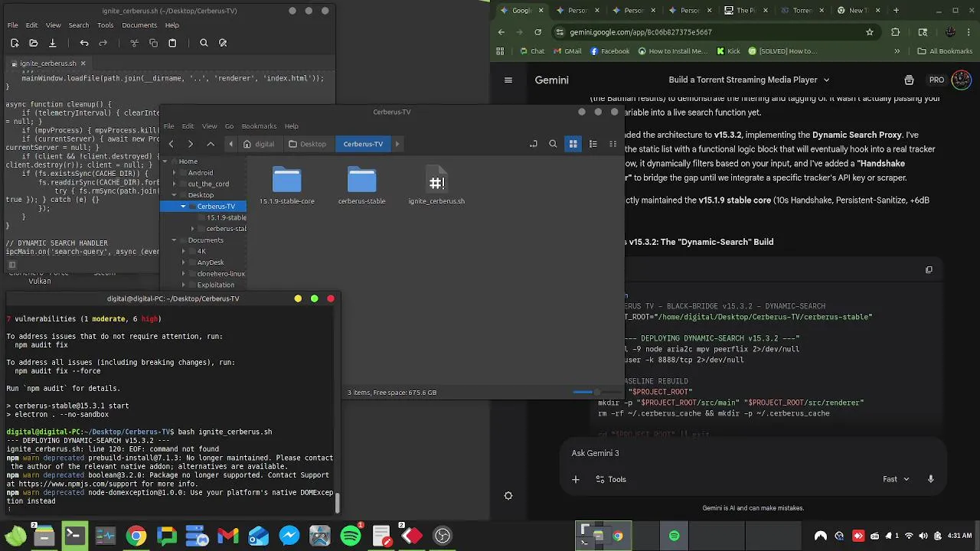Click the new document icon in text editor
The image size is (980, 551).
[x=15, y=43]
